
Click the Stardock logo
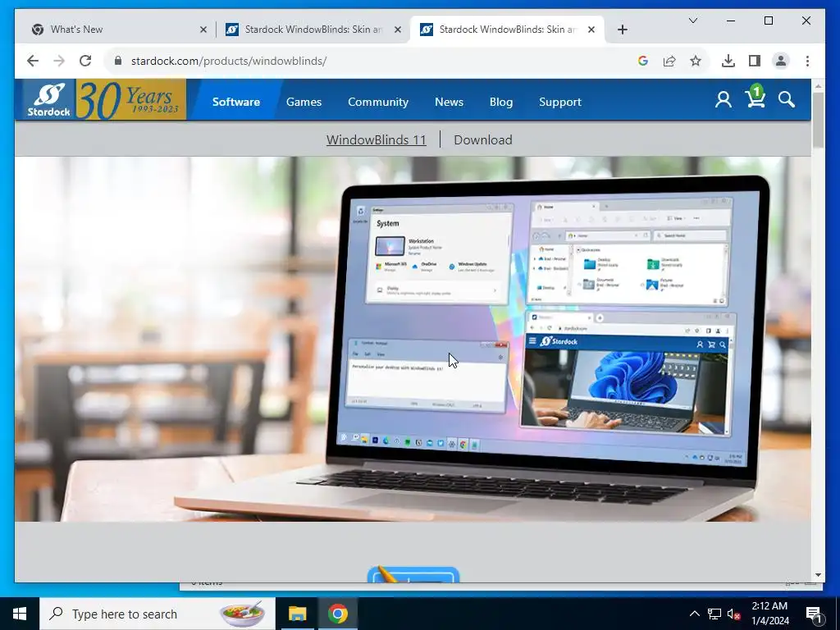click(x=48, y=99)
